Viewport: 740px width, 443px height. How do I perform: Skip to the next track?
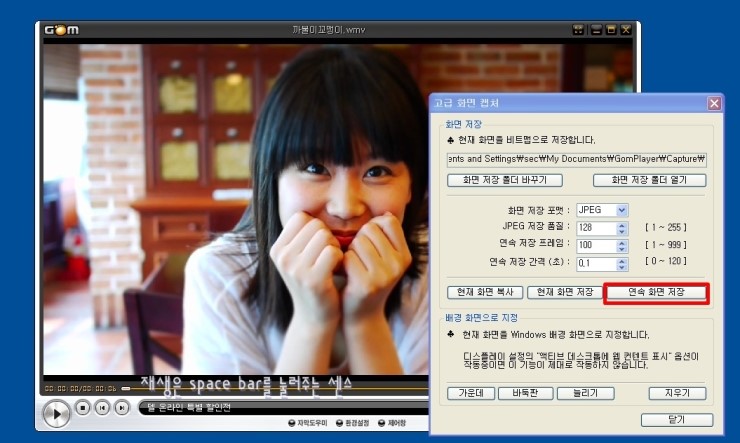coord(122,408)
